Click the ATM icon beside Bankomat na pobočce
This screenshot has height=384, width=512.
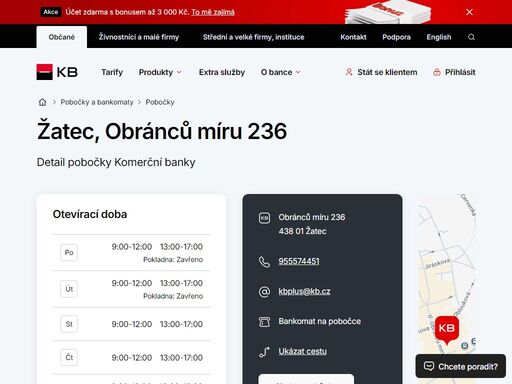(x=264, y=322)
